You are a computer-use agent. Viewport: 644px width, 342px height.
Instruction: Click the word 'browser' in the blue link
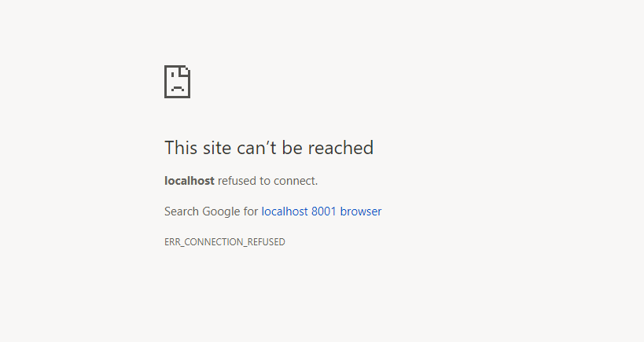tap(361, 211)
